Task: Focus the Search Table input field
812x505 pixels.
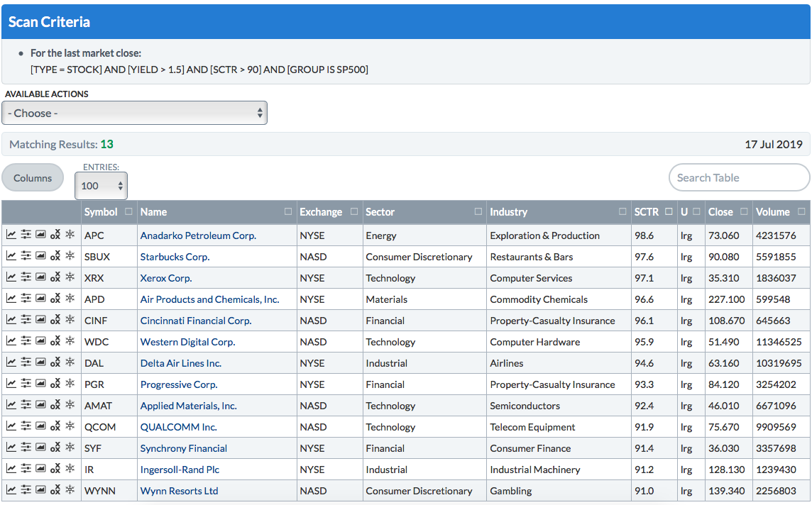Action: [x=738, y=178]
